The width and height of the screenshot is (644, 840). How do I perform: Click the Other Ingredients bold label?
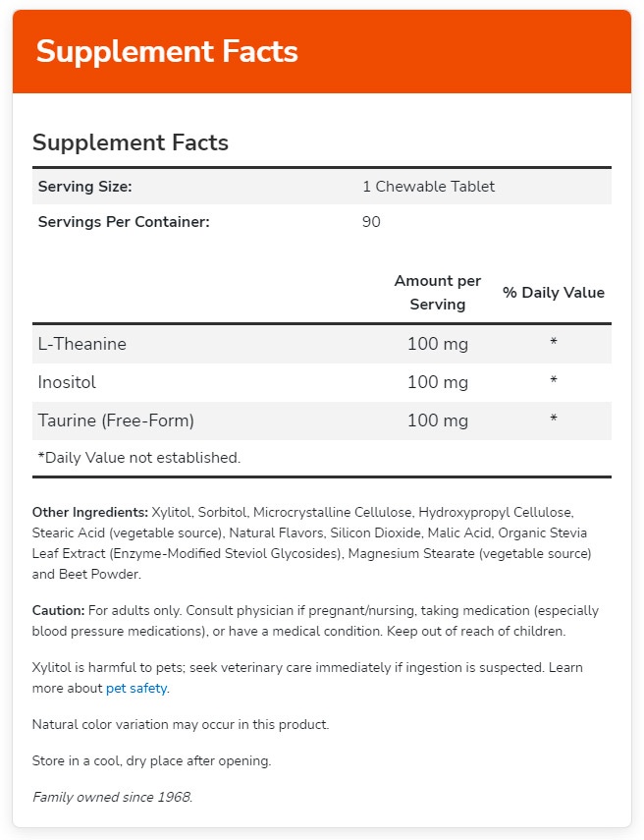[x=90, y=512]
